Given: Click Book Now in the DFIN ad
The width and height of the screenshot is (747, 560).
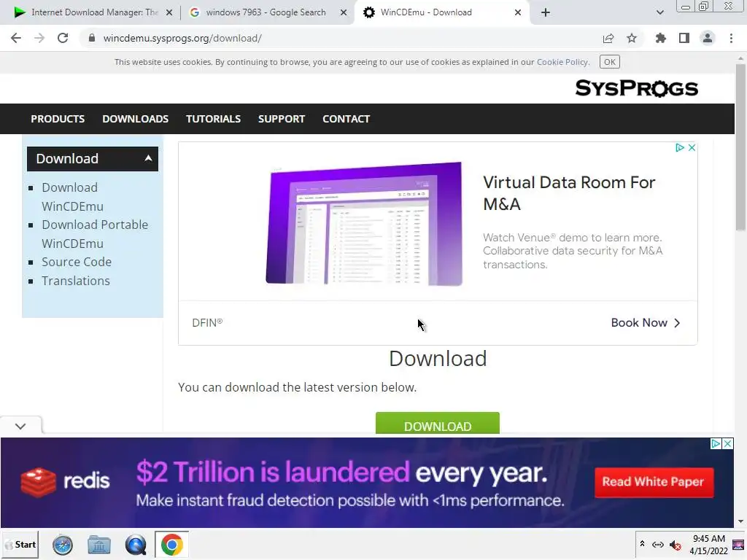Looking at the screenshot, I should [x=646, y=323].
